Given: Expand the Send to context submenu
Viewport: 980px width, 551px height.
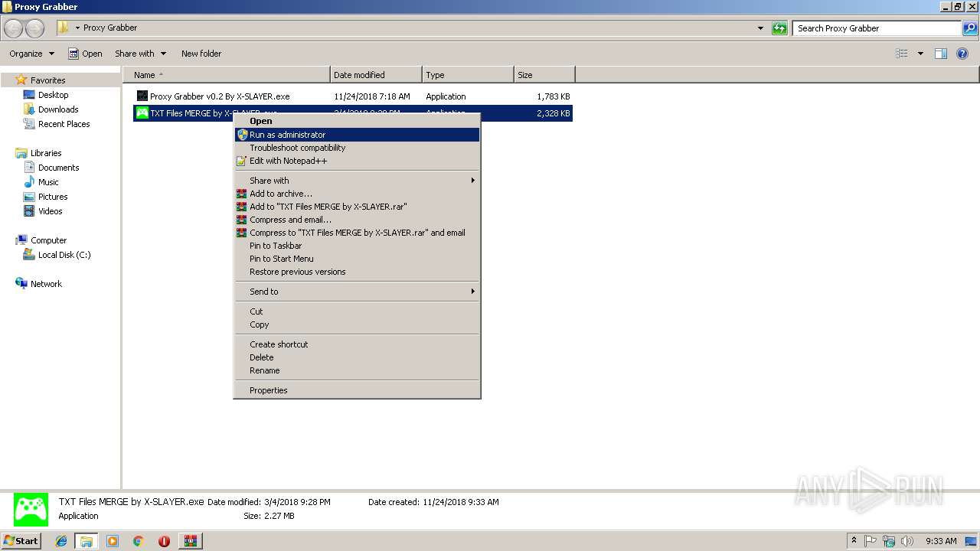Looking at the screenshot, I should 472,292.
